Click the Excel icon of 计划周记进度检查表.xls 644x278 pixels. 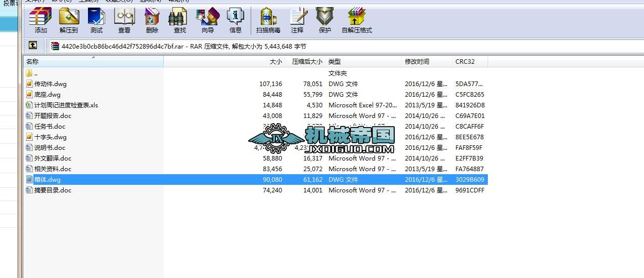click(29, 105)
